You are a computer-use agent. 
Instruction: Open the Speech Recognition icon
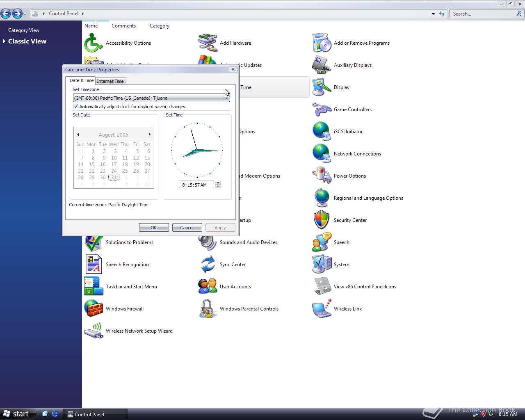tap(94, 265)
